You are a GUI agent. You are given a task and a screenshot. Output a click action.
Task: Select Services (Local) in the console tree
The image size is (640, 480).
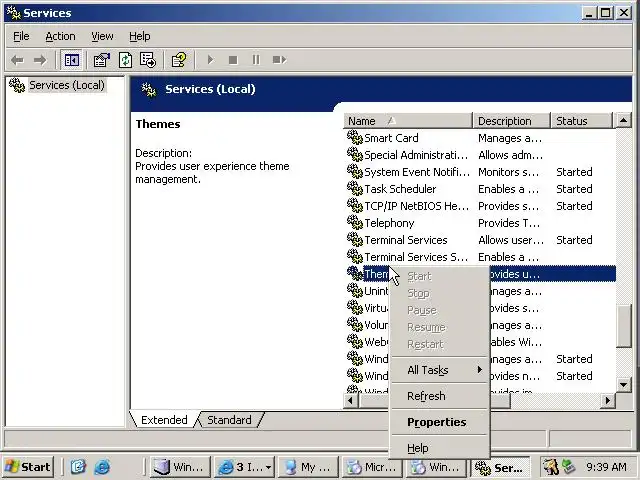coord(67,85)
